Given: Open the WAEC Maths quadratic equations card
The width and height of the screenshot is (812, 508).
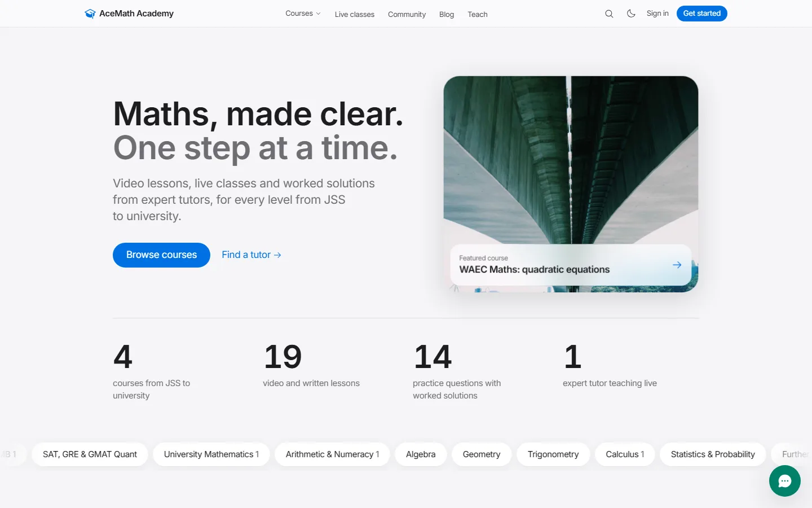Looking at the screenshot, I should [x=571, y=265].
